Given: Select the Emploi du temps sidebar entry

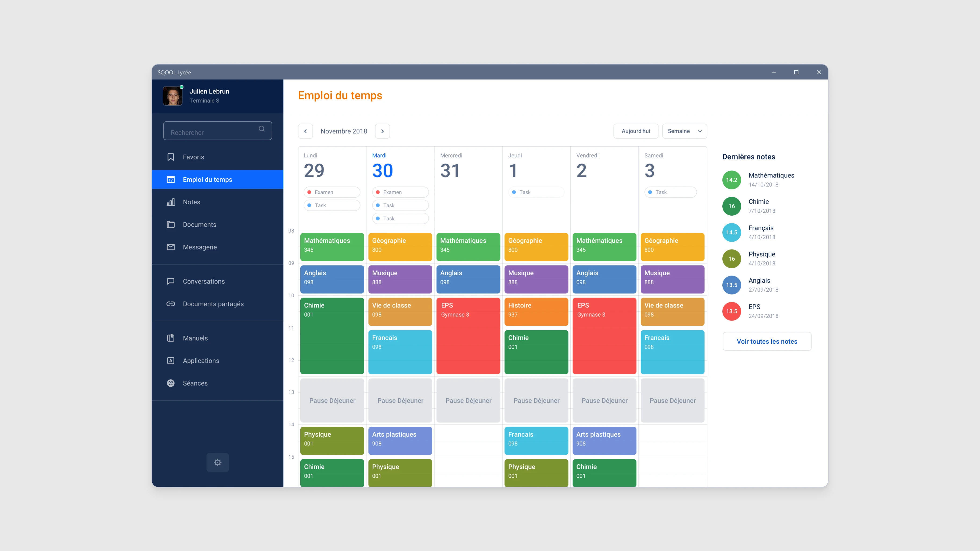Looking at the screenshot, I should coord(207,179).
